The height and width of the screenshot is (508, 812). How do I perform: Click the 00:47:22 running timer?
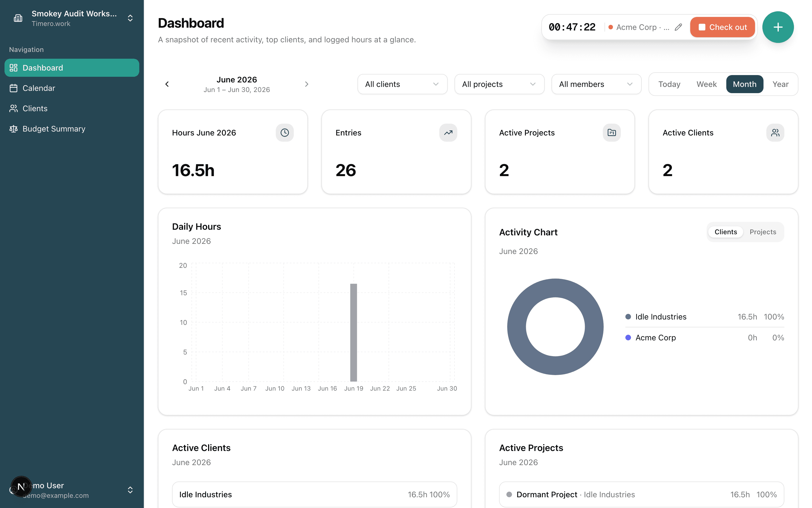point(572,27)
